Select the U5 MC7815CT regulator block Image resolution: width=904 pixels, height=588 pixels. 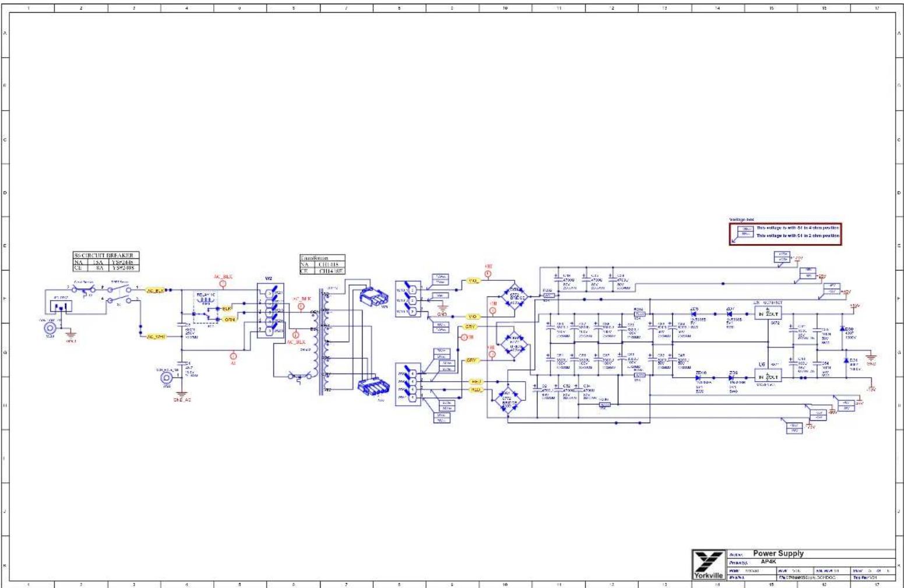[768, 313]
